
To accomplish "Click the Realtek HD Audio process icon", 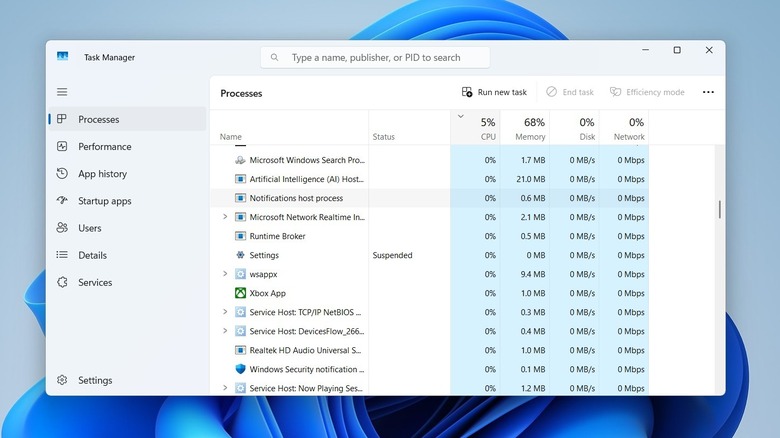I will (x=240, y=350).
